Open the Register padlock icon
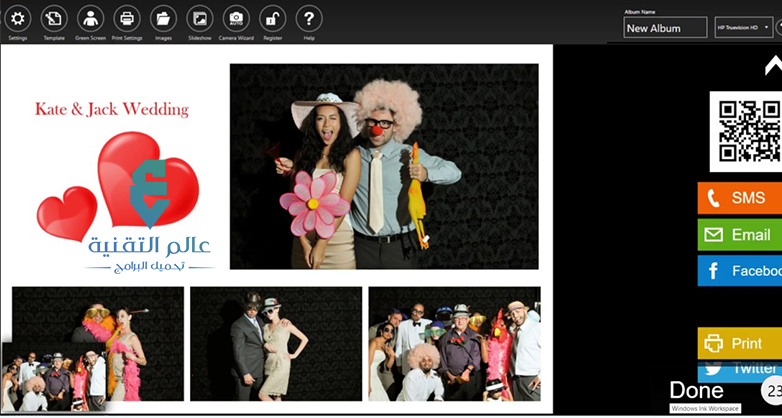Viewport: 782px width, 418px height. [x=272, y=19]
